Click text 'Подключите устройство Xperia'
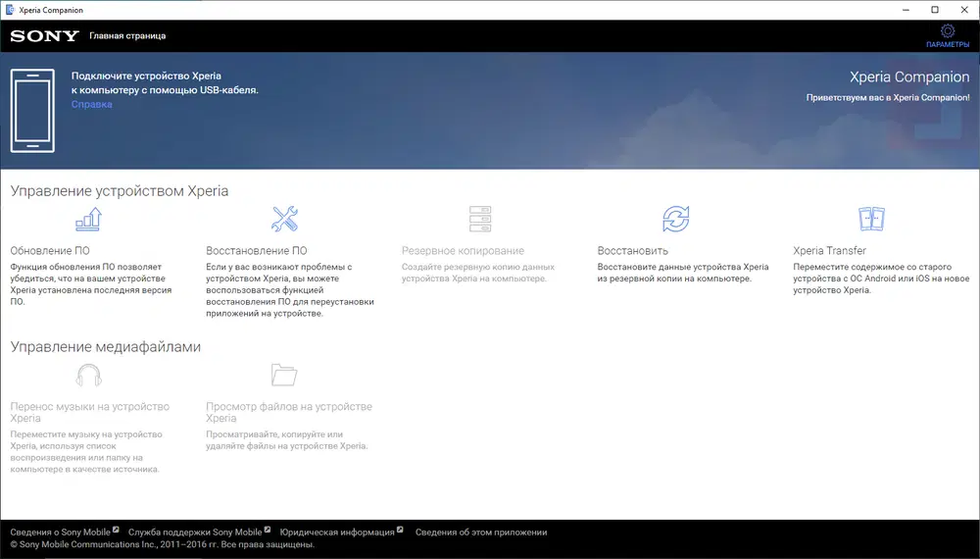The width and height of the screenshot is (980, 559). (x=146, y=76)
